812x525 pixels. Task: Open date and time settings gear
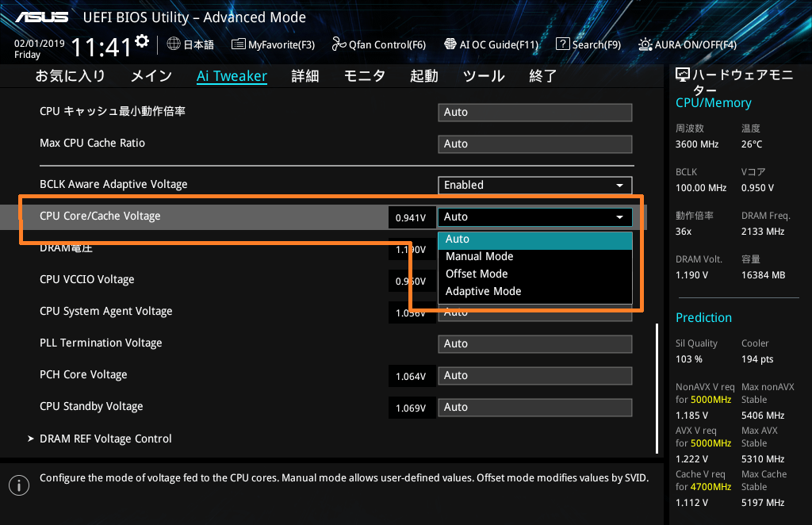[x=142, y=41]
